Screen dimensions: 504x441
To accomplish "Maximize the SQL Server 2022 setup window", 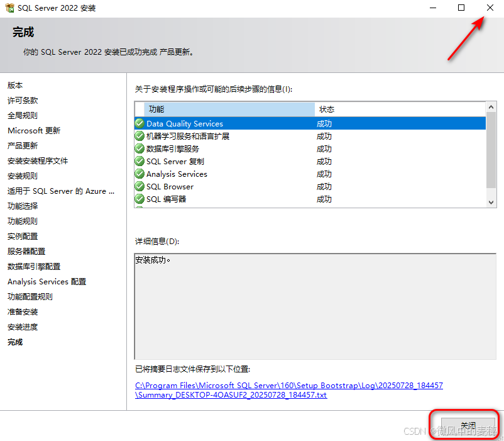I will coord(461,8).
